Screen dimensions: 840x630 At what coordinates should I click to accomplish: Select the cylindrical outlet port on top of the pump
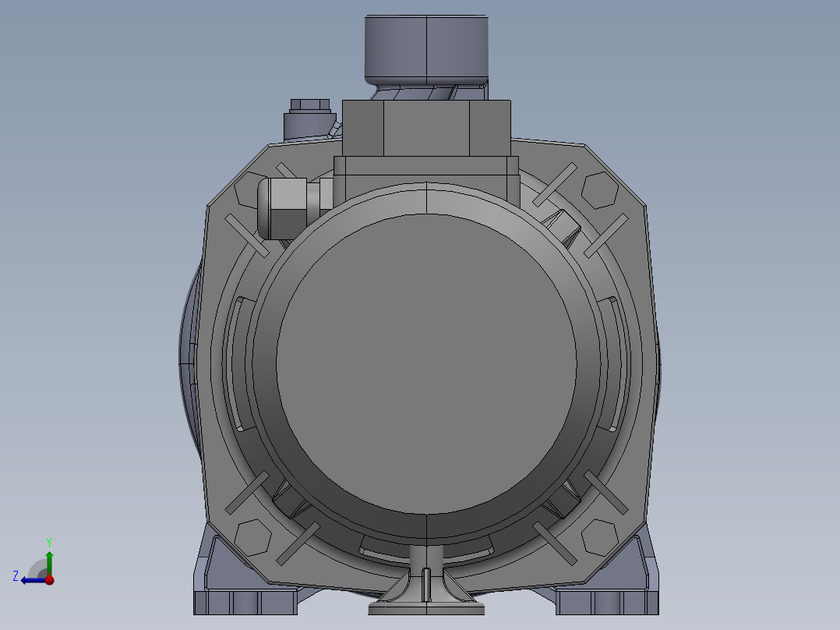[x=426, y=50]
